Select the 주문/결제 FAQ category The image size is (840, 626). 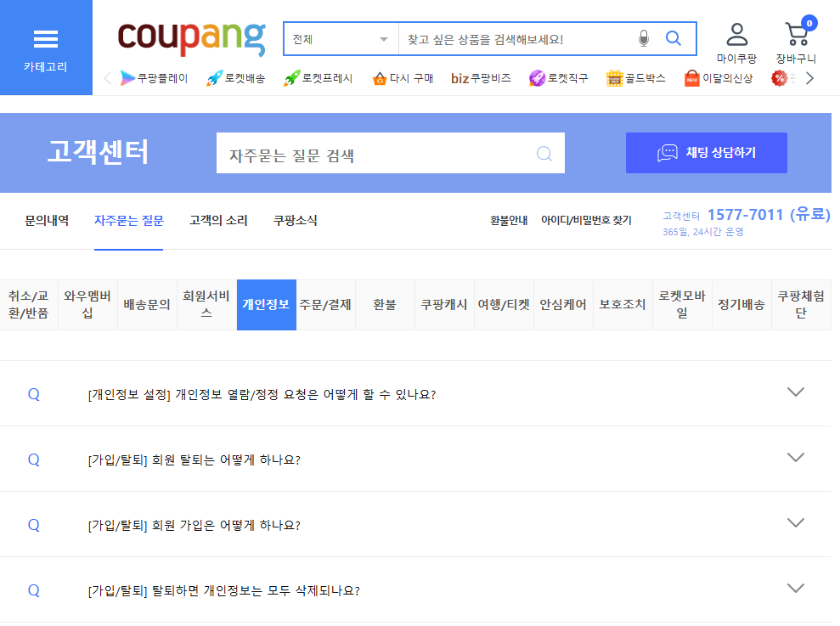[x=325, y=305]
